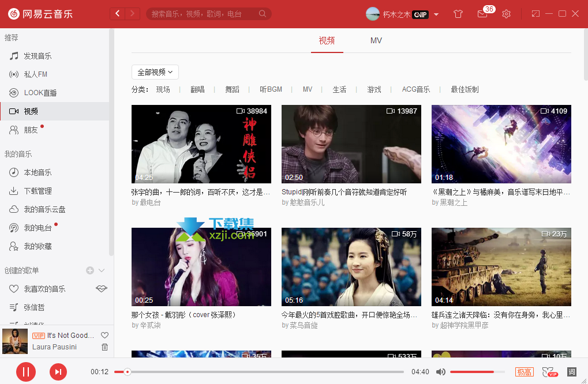Open uploader 超神学院黑甲彦 link
This screenshot has width=588, height=384.
coord(465,325)
